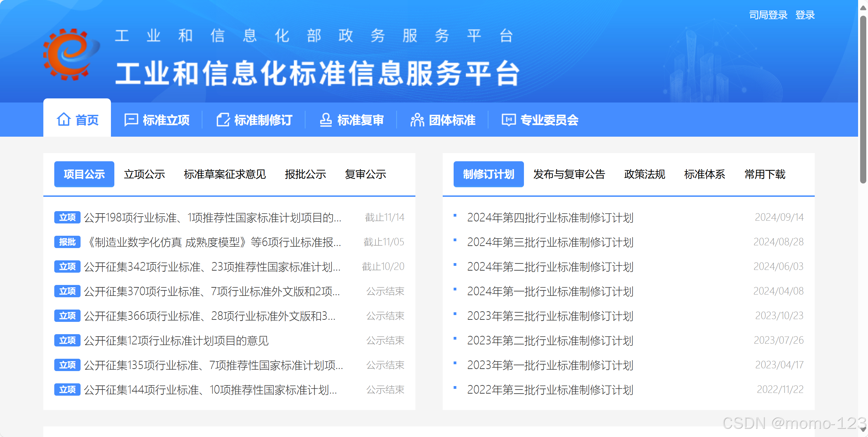Click the 司局登录 link

768,15
